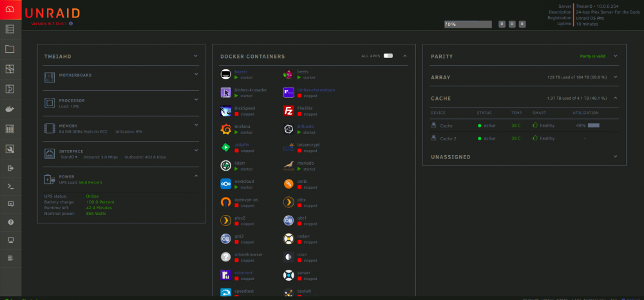644x300 pixels.
Task: Click the sonarr container icon
Action: pos(289,275)
